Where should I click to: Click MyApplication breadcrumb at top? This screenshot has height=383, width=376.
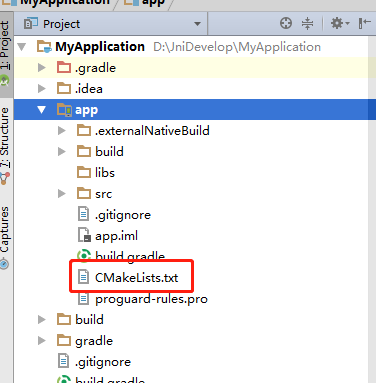(57, 3)
